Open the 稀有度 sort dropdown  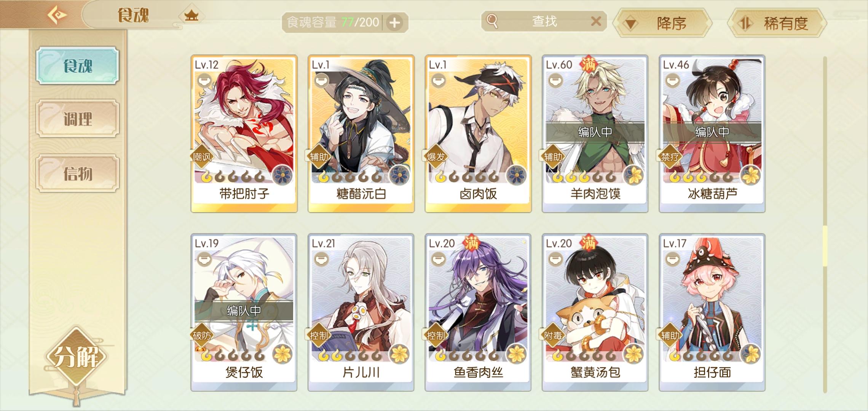777,23
